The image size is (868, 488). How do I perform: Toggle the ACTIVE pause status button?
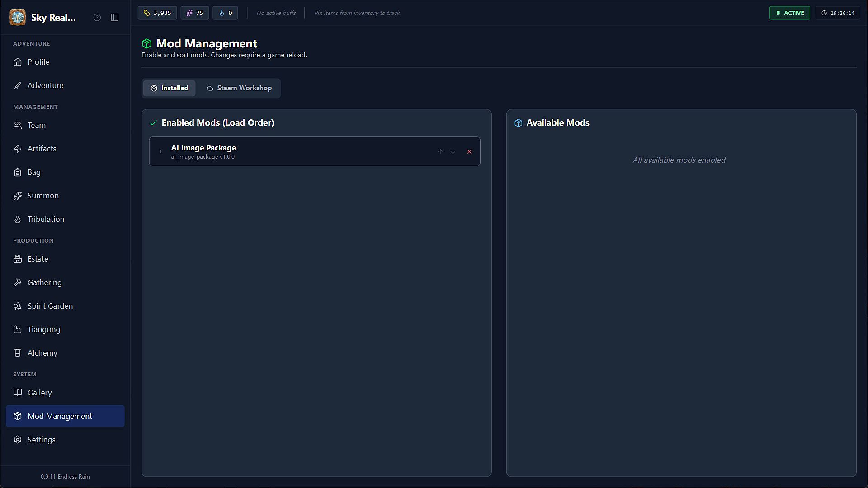(789, 13)
